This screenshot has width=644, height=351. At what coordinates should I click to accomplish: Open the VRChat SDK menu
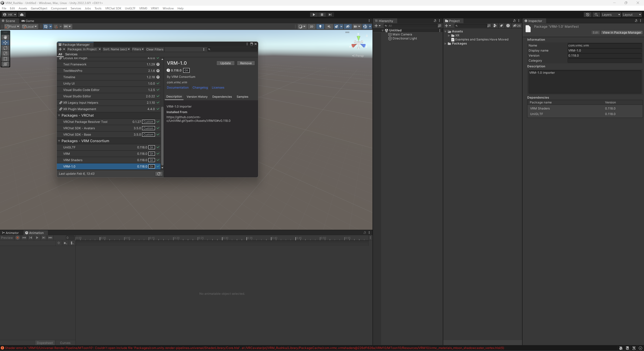(113, 8)
